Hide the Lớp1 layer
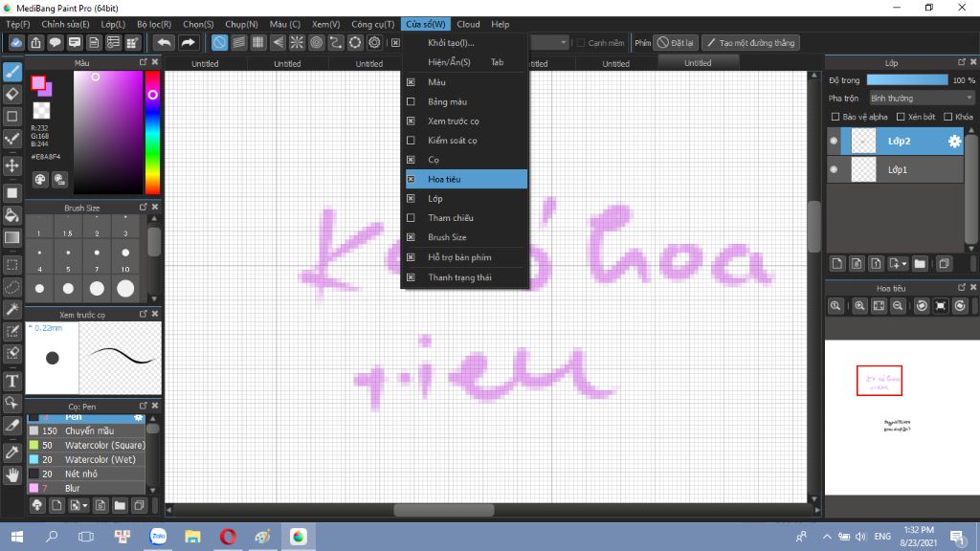Screen dimensions: 980x551 point(834,169)
